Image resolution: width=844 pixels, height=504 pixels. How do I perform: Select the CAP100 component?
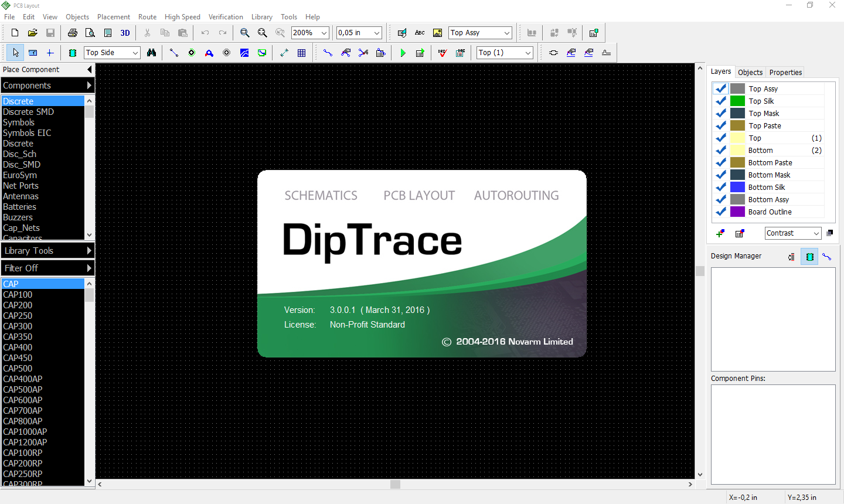point(43,295)
